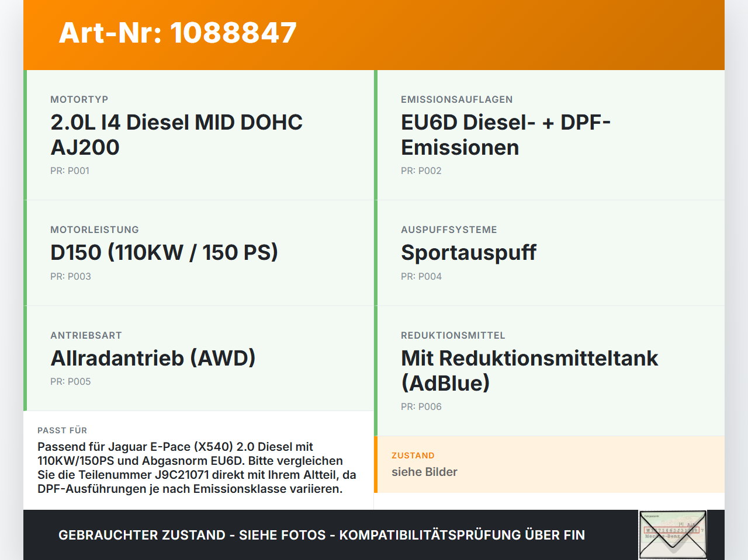Click the PR: P003 code
Screen dimensions: 748x560
71,276
